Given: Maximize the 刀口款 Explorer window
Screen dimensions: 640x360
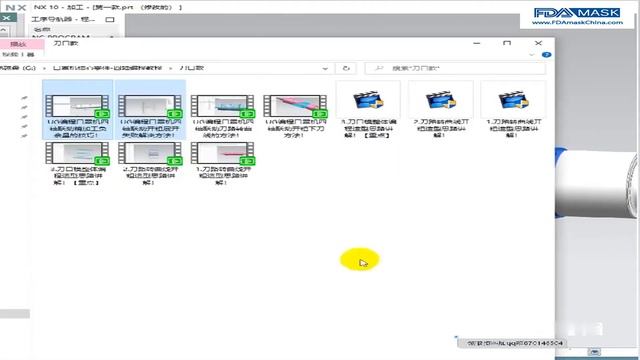Looking at the screenshot, I should [507, 43].
